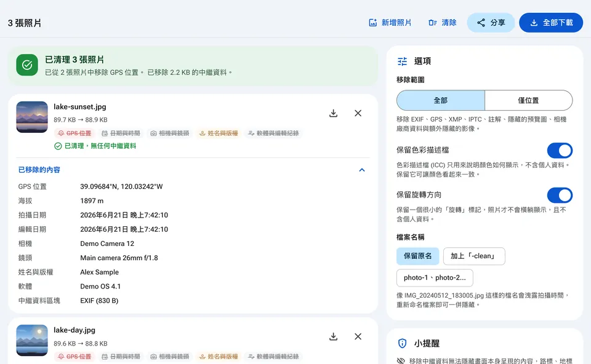Choose 加上「-clean」 filename option

[x=474, y=256]
